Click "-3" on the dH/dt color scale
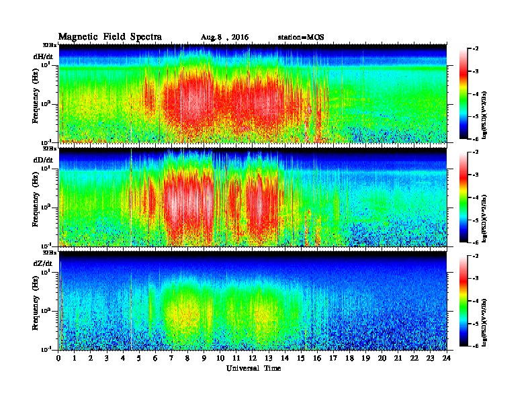532x411 pixels. pos(476,71)
